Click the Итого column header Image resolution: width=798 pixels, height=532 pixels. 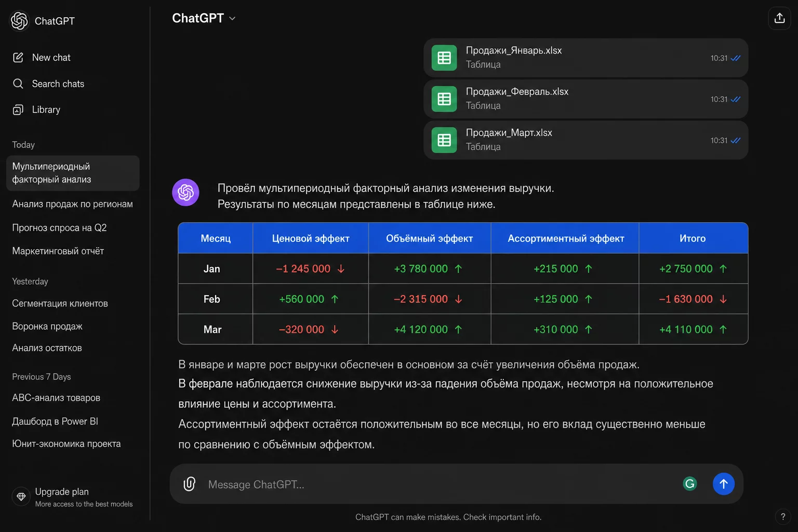(x=693, y=238)
